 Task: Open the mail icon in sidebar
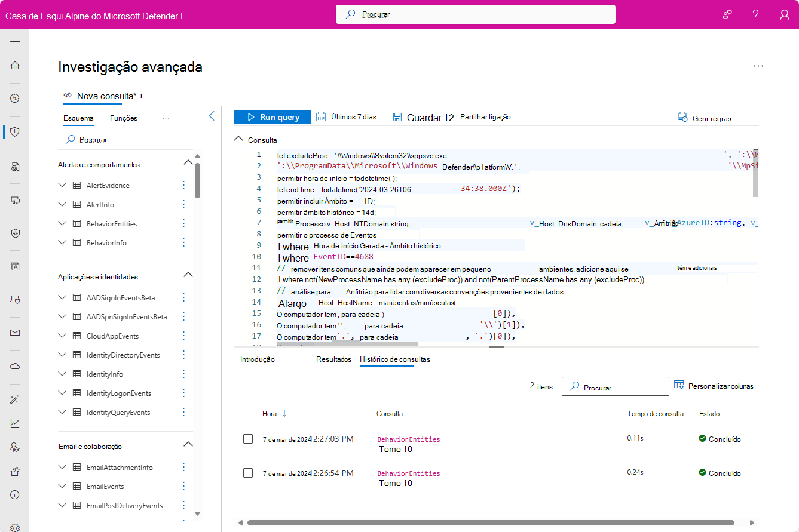coord(15,333)
